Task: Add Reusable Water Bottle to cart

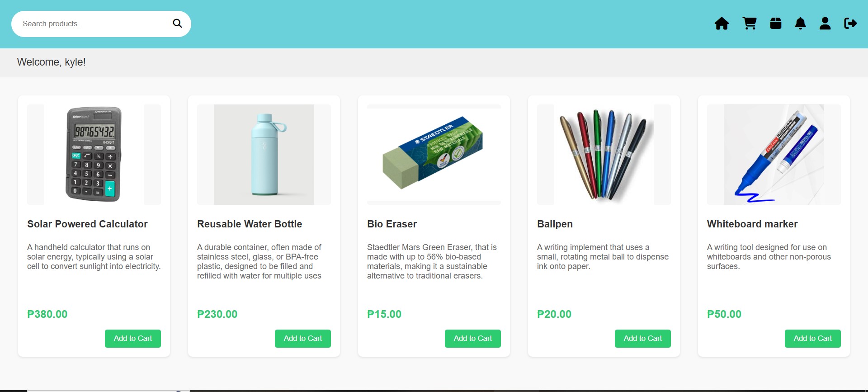Action: tap(303, 339)
